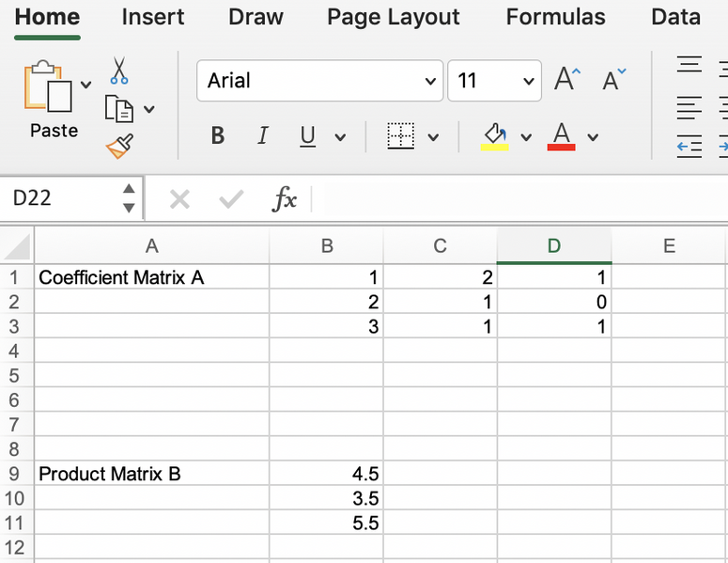Viewport: 728px width, 563px height.
Task: Select column B header
Action: tap(327, 246)
